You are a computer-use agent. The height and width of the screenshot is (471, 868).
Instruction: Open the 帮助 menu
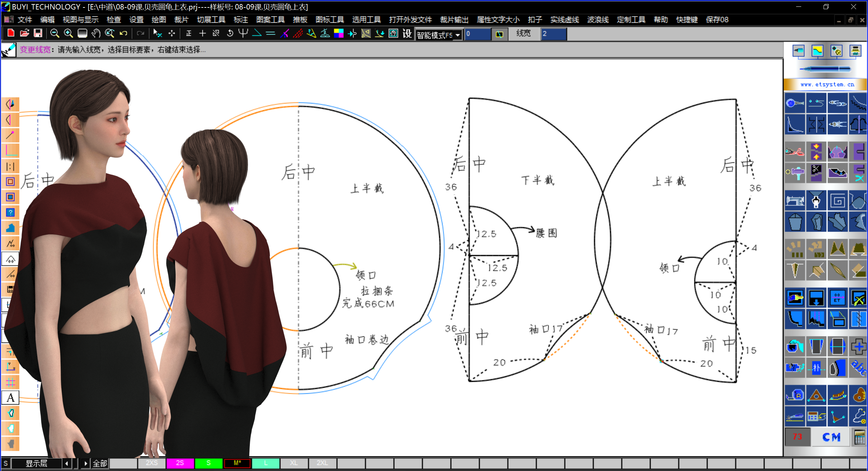coord(661,20)
